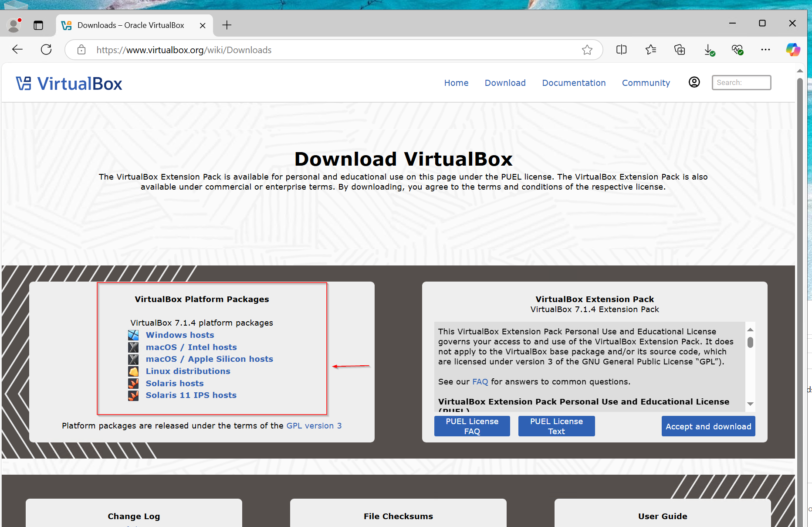Click the Change Log card heading
812x527 pixels.
[134, 517]
